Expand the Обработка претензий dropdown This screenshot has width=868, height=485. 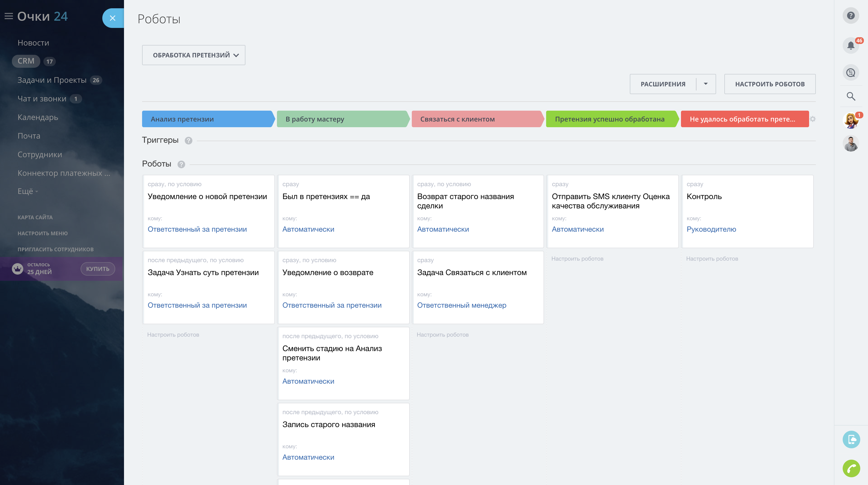click(194, 55)
